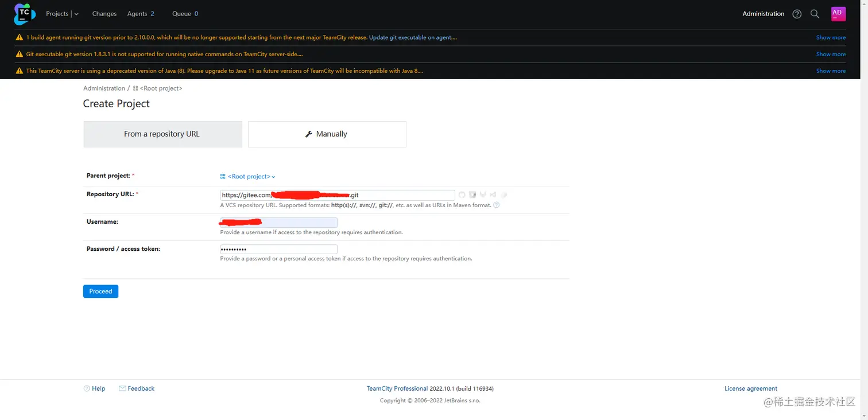Viewport: 868px width, 420px height.
Task: Open the Administration breadcrumb link
Action: click(104, 88)
